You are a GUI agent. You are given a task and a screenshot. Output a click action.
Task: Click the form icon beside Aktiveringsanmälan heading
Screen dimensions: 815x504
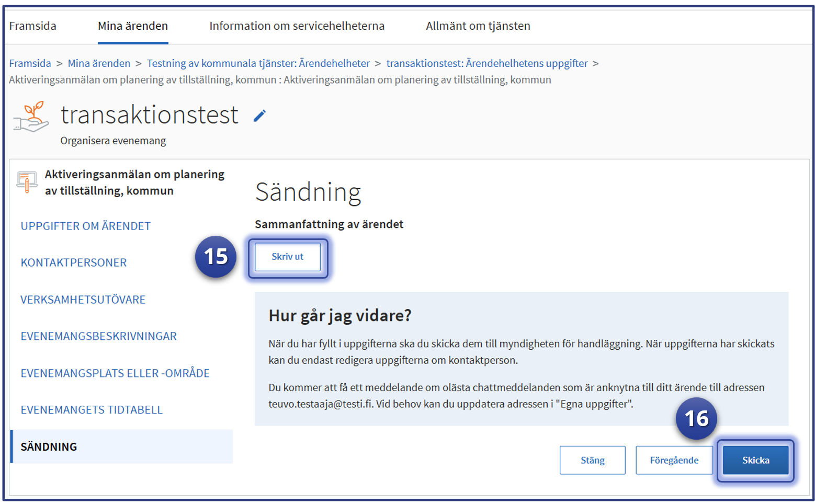click(x=27, y=181)
